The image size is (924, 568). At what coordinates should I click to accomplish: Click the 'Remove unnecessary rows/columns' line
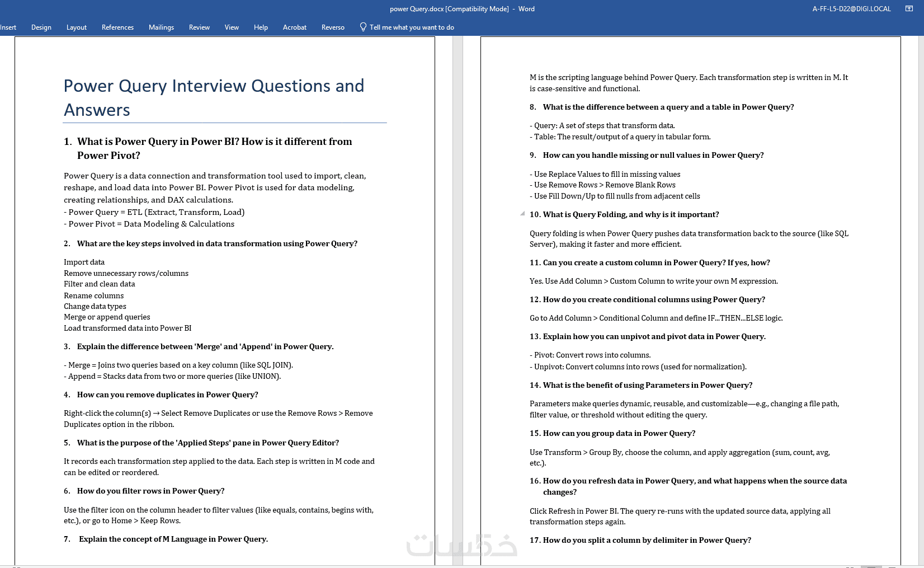[126, 273]
